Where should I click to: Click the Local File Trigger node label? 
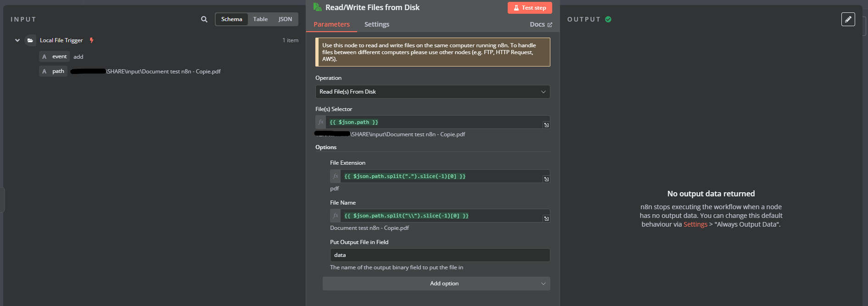point(61,40)
